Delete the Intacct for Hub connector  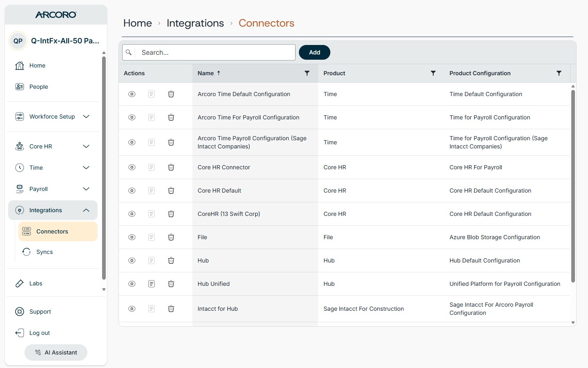171,309
